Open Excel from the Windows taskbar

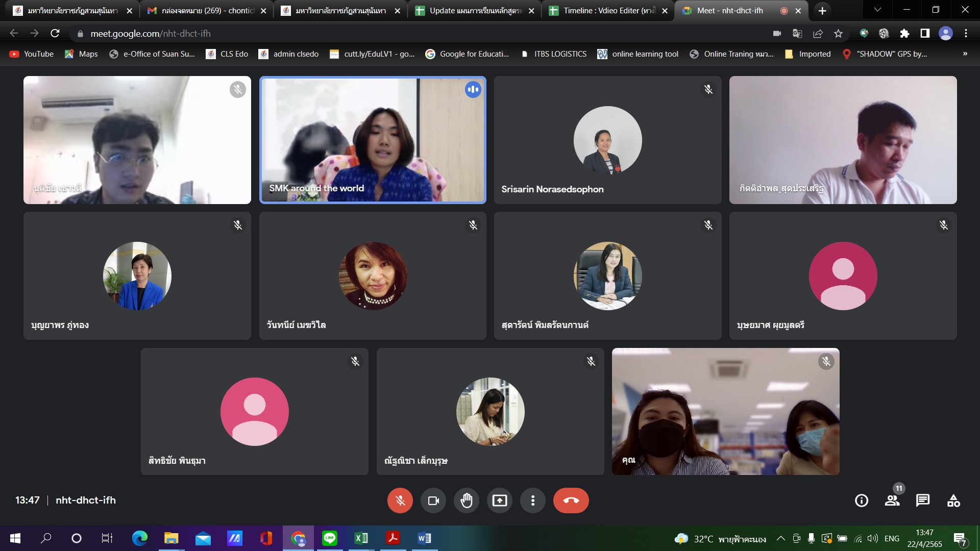[361, 538]
